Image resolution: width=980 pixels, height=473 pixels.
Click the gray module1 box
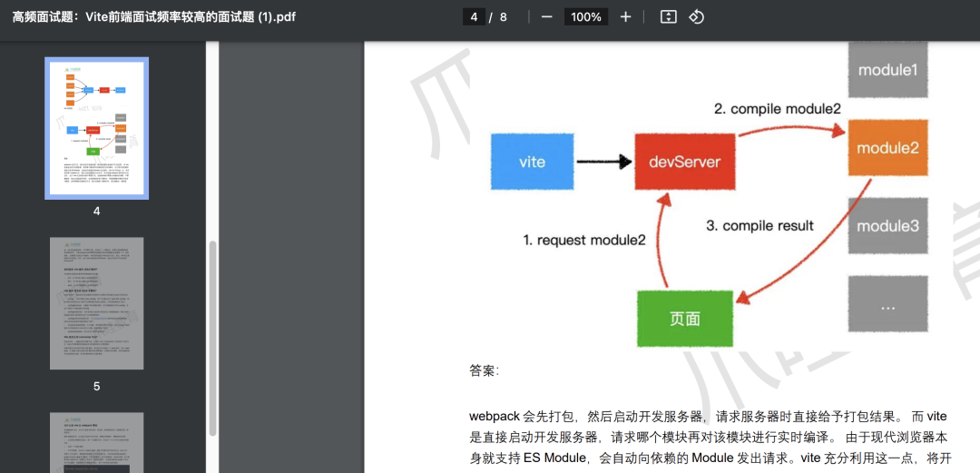pyautogui.click(x=887, y=70)
